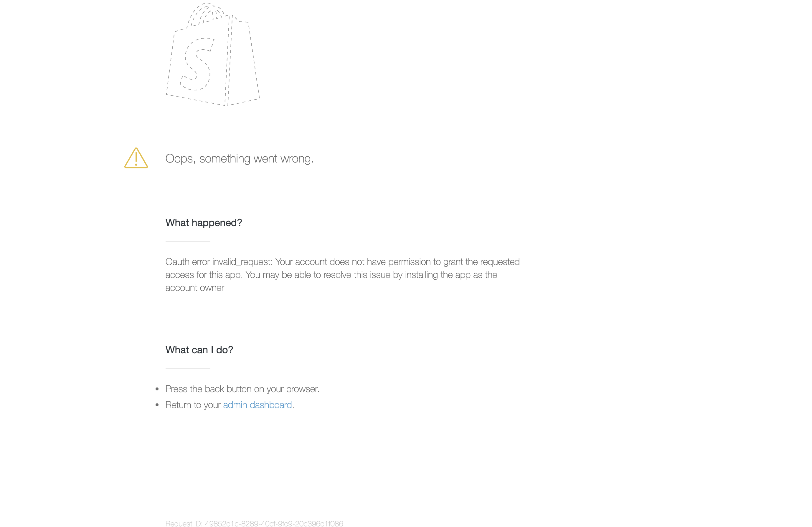The image size is (812, 527).
Task: Click the divider line under 'What can I do?'
Action: click(188, 369)
